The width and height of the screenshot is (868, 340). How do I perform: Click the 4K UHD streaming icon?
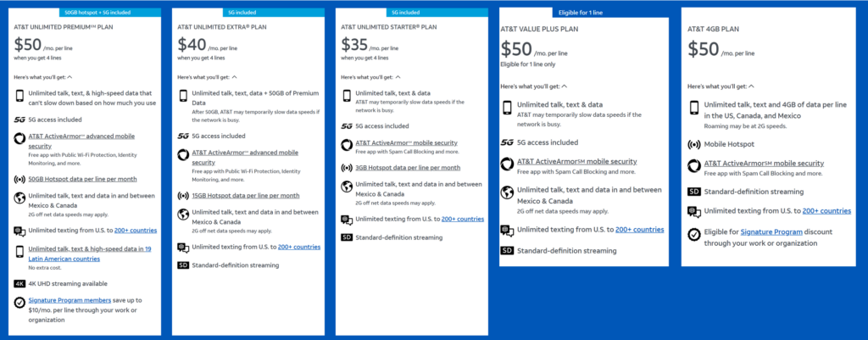click(20, 283)
